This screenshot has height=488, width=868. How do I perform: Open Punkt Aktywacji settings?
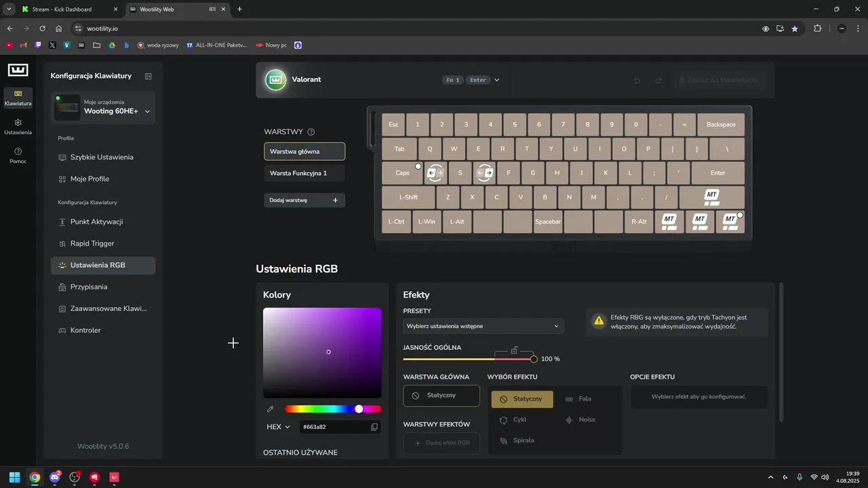(x=103, y=222)
